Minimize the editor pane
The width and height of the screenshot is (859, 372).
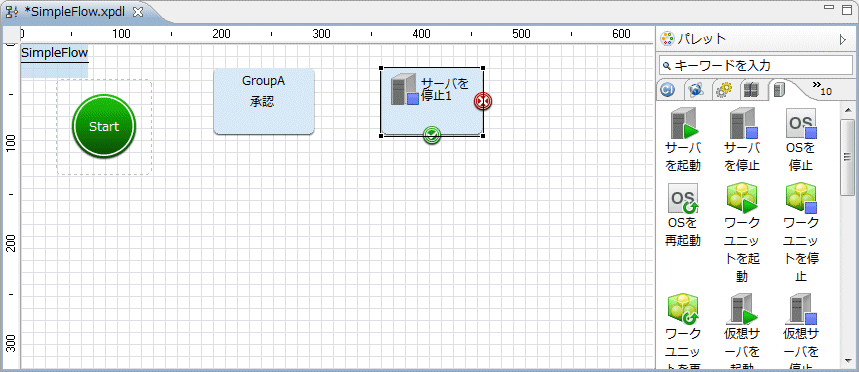(829, 8)
